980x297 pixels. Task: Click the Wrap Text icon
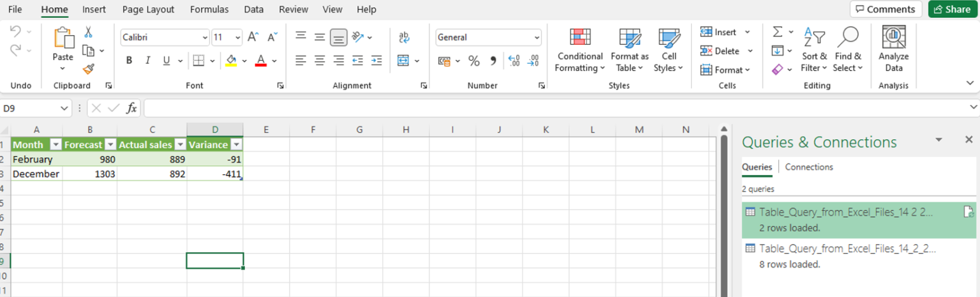[404, 38]
